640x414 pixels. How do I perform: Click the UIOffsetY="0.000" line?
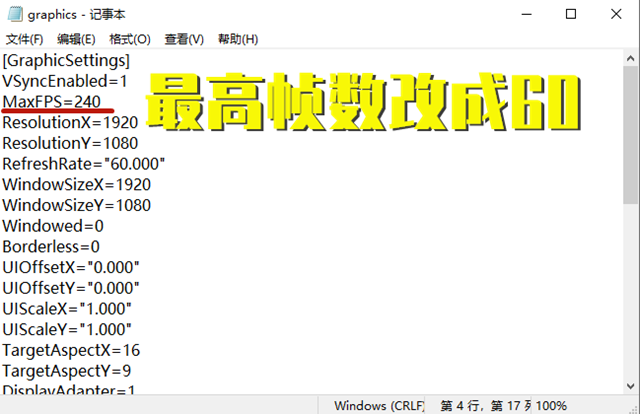click(71, 288)
